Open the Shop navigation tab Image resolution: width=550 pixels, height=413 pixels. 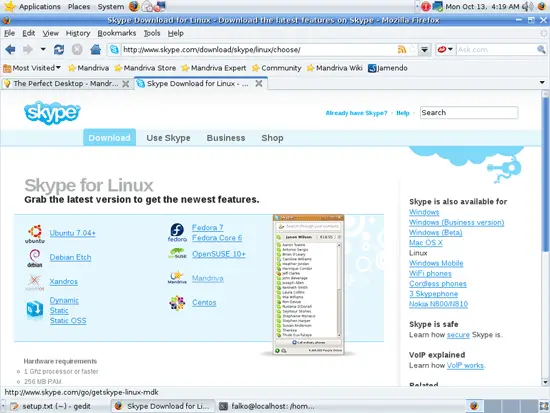point(272,138)
